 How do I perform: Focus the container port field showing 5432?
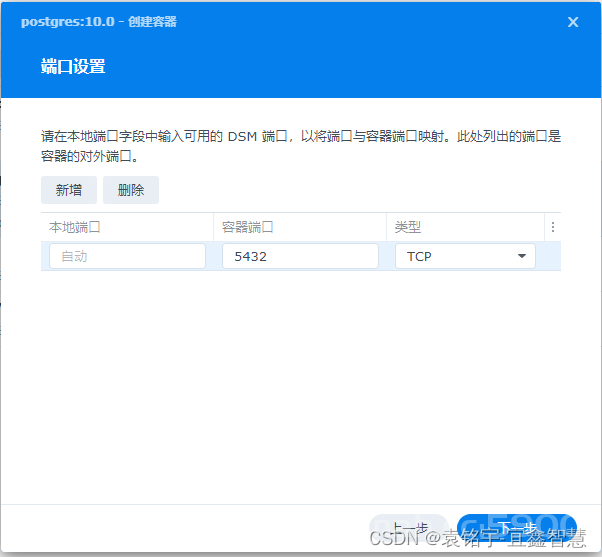click(300, 256)
